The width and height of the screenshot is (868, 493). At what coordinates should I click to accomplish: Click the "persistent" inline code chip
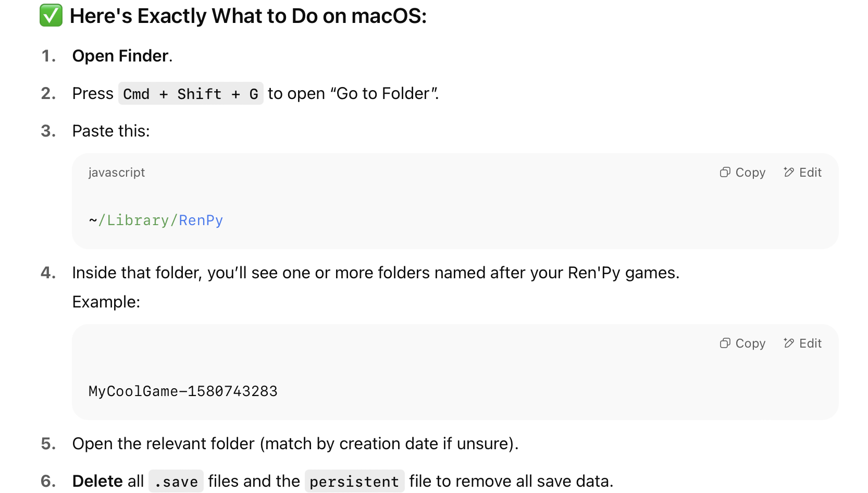click(354, 482)
